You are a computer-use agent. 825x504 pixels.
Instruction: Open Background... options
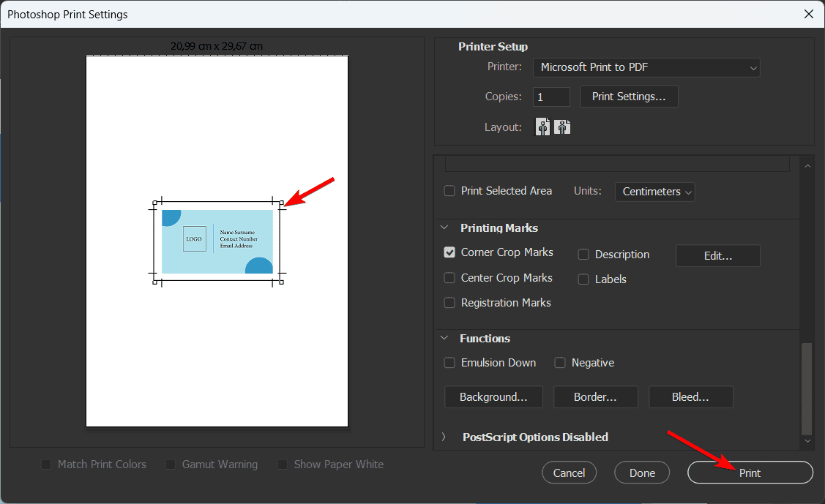tap(493, 396)
